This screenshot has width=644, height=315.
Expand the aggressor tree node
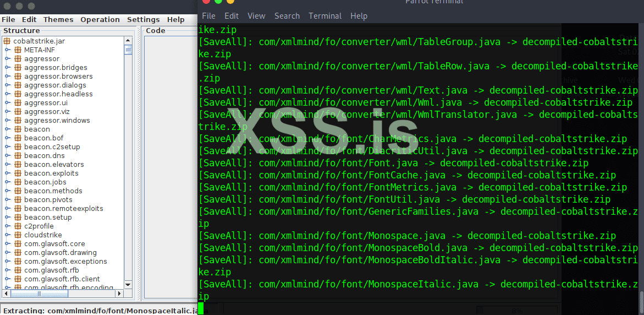(7, 59)
